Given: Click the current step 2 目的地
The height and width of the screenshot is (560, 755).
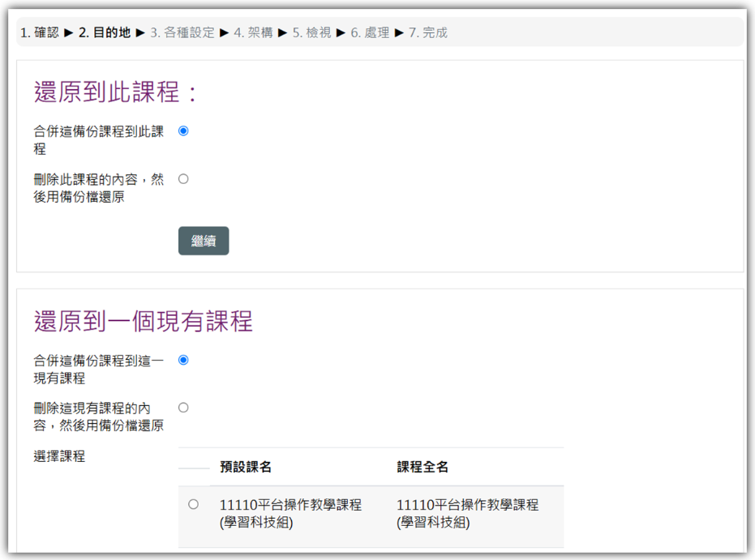Looking at the screenshot, I should (x=104, y=32).
